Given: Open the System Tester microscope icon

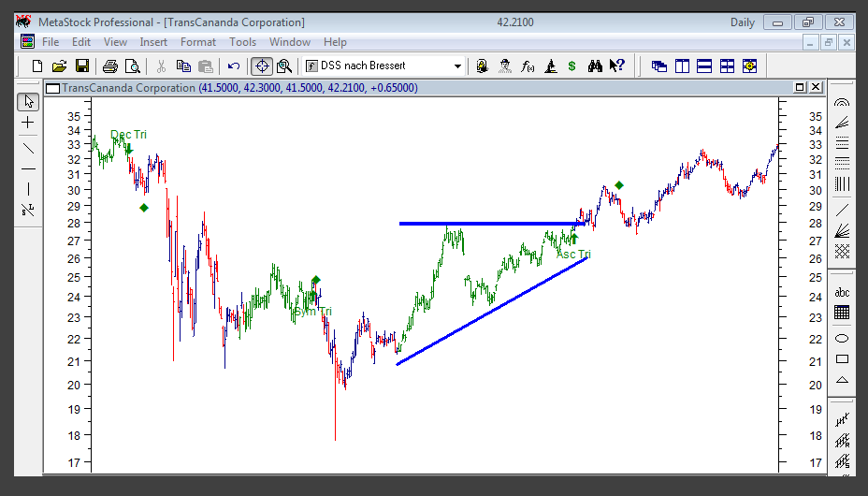Looking at the screenshot, I should (x=550, y=66).
